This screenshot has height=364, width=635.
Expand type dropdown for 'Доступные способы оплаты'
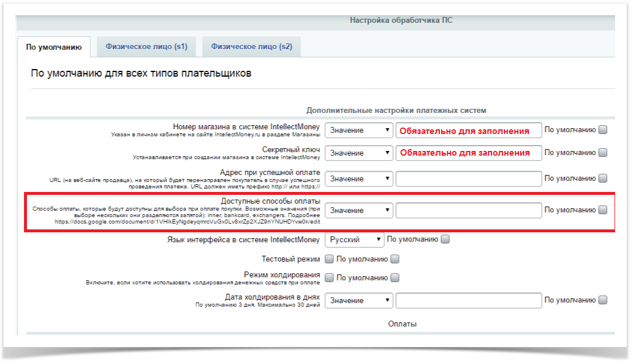point(359,210)
